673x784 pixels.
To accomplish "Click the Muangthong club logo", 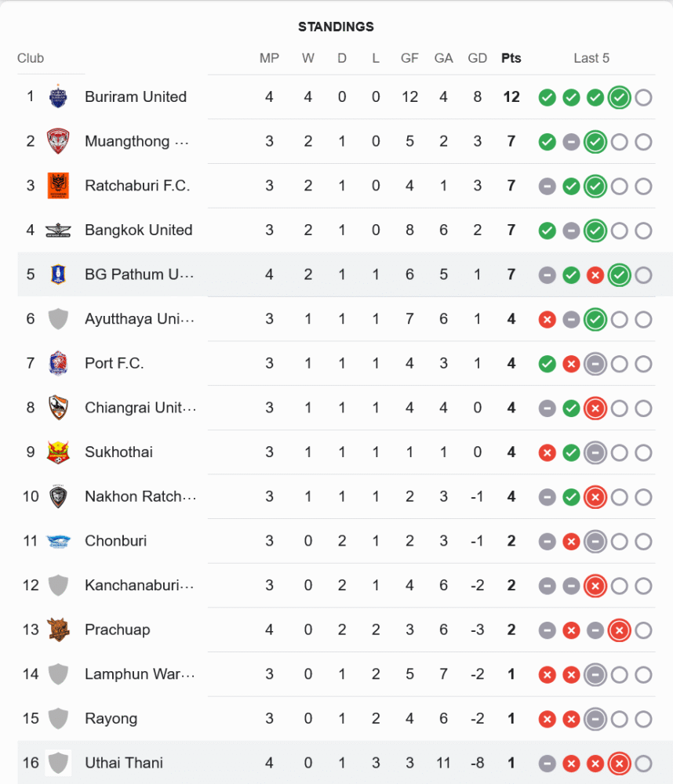I will tap(58, 141).
